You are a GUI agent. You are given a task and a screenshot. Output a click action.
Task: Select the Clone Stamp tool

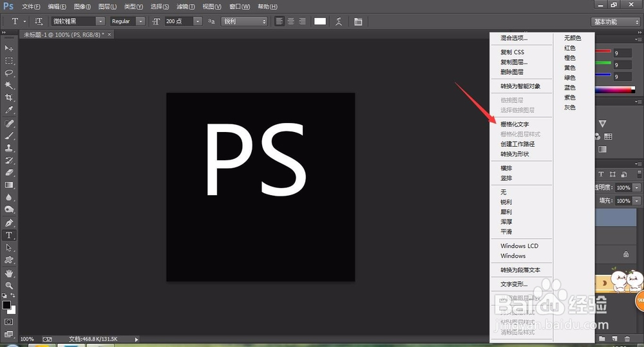click(x=8, y=148)
